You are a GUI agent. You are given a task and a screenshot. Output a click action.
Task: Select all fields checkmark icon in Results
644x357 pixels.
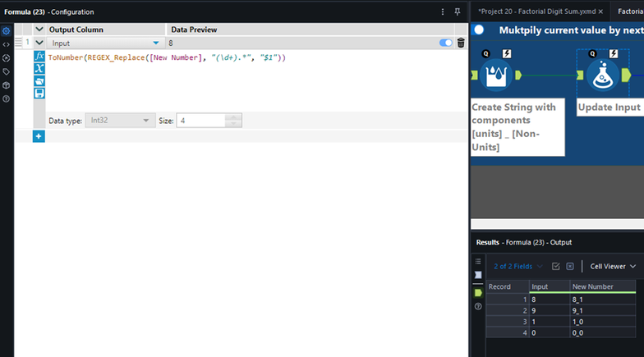555,266
